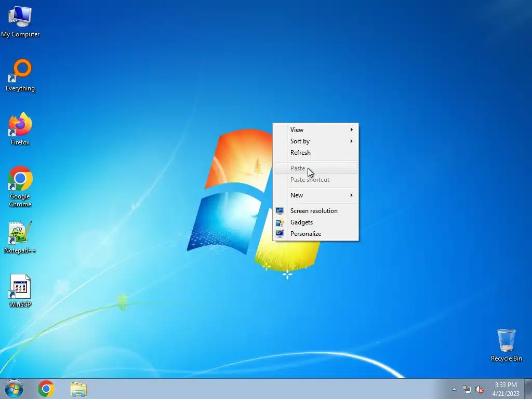
Task: Launch Chrome from the taskbar
Action: [46, 389]
